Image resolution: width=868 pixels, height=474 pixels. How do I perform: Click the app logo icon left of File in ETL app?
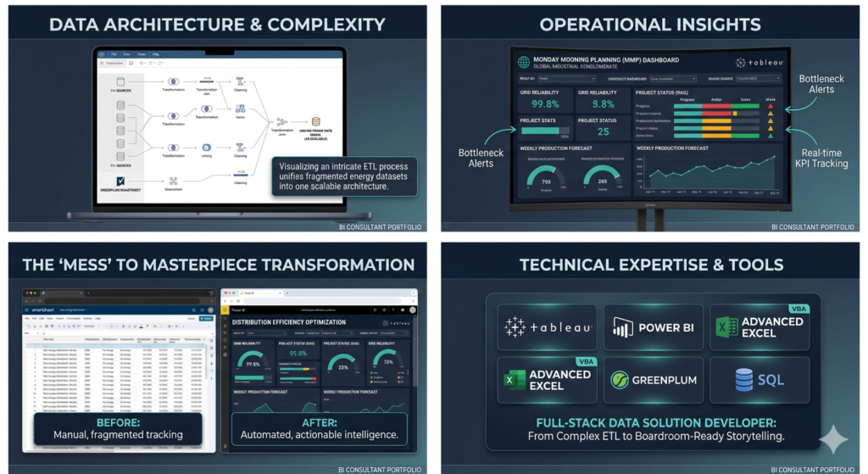click(x=102, y=54)
